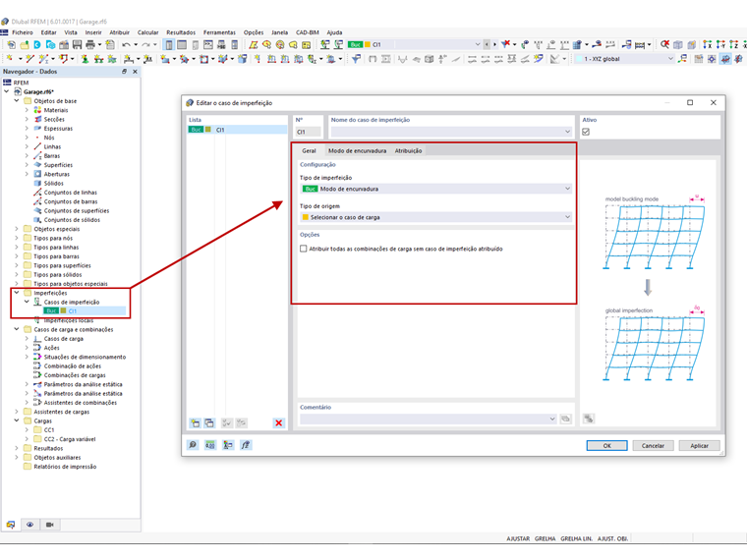
Task: Enable Atribuir todas as combinações de carga checkbox
Action: pos(304,249)
